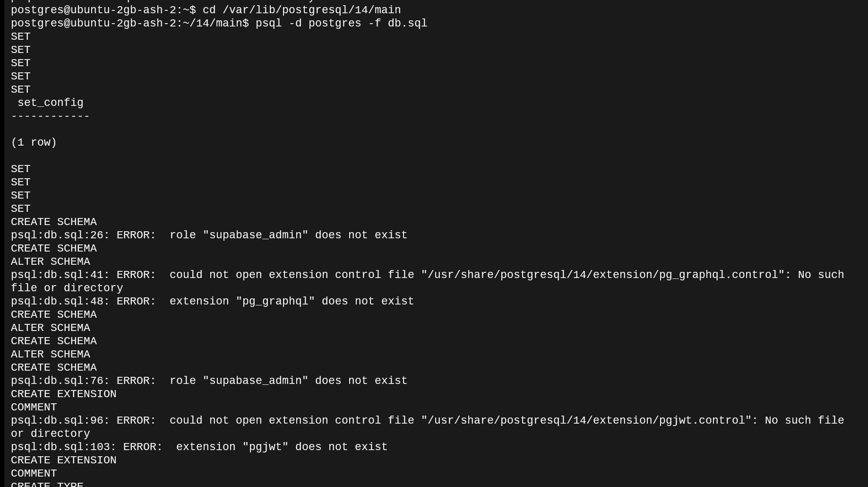Click the last 'CREATE EXTENSION' output line

click(x=63, y=460)
